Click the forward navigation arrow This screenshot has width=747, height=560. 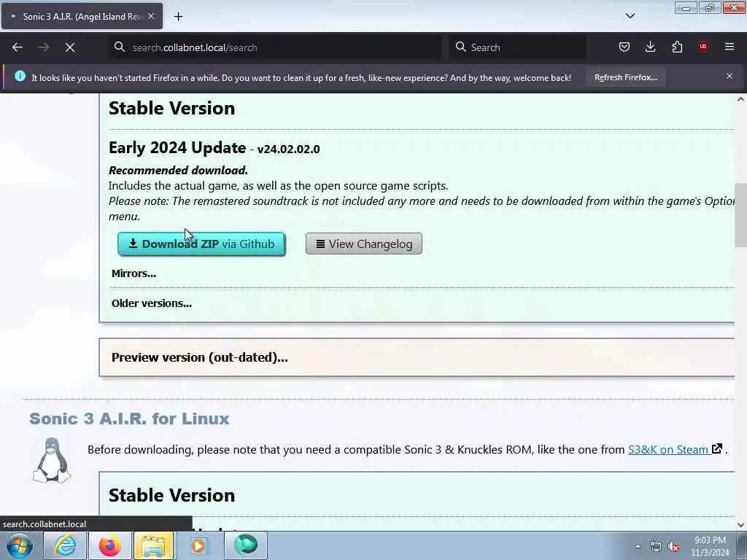tap(44, 47)
